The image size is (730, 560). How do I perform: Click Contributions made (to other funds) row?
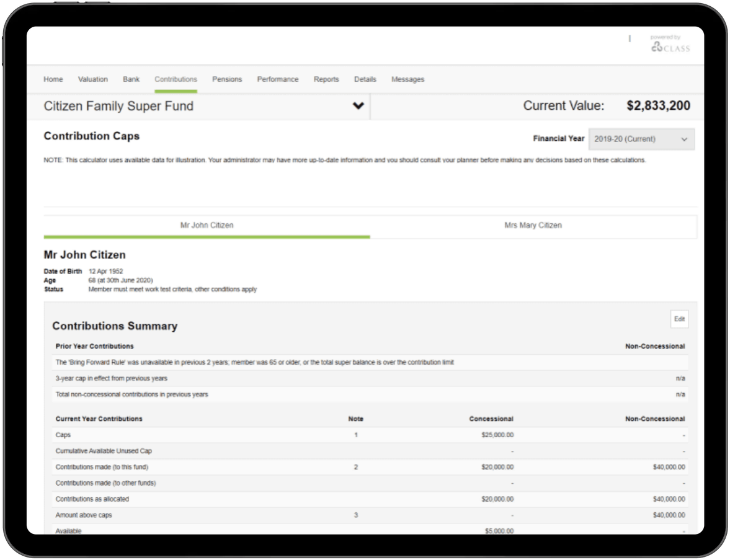pyautogui.click(x=370, y=483)
